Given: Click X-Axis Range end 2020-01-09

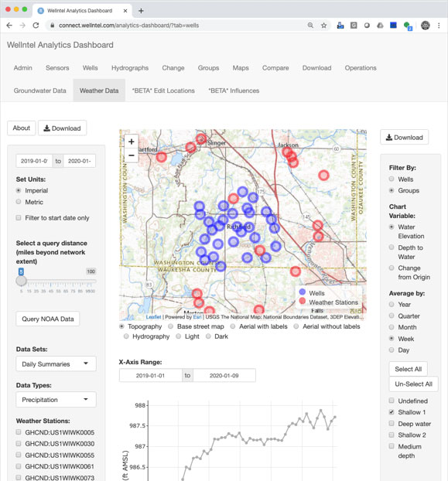Looking at the screenshot, I should [224, 376].
